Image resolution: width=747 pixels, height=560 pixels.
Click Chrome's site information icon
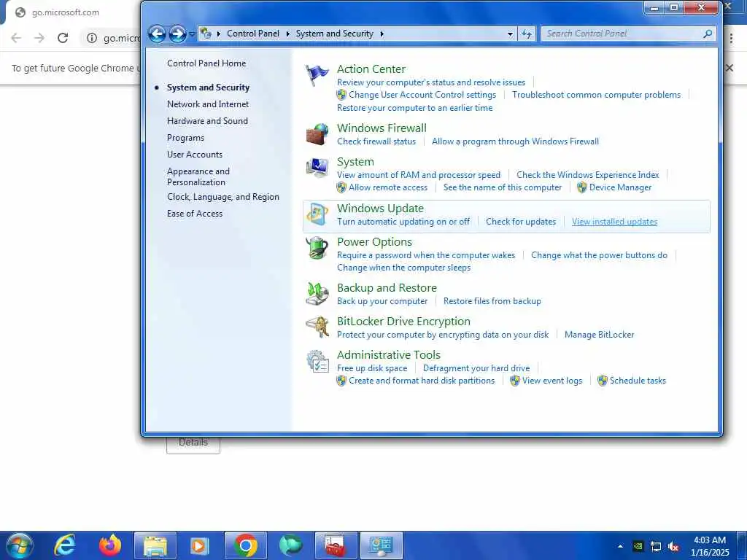tap(91, 38)
